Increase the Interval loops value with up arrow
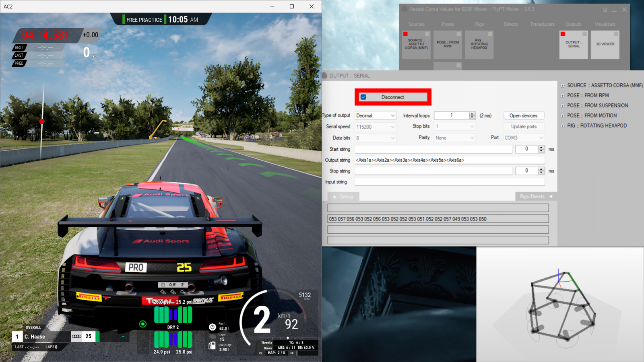This screenshot has height=362, width=644. [x=472, y=114]
